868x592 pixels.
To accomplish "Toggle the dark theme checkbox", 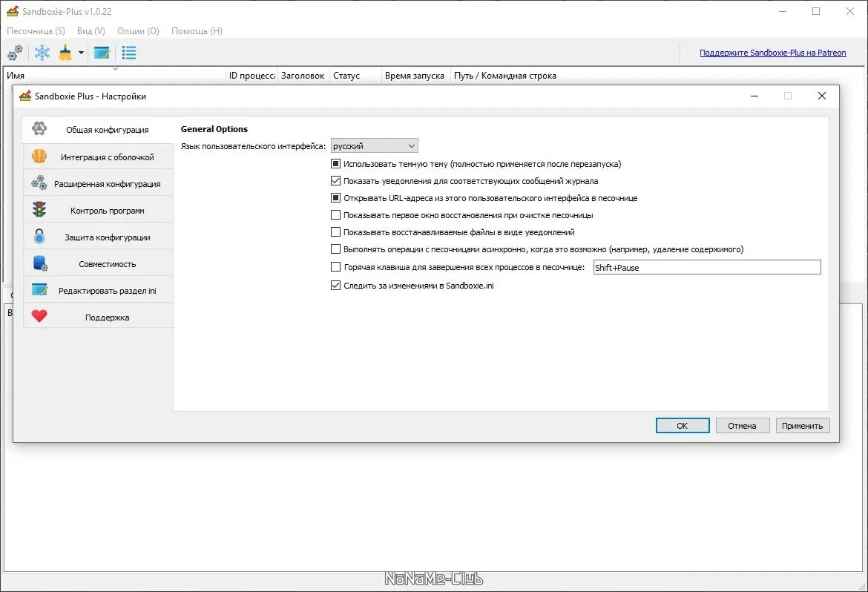I will pyautogui.click(x=335, y=163).
